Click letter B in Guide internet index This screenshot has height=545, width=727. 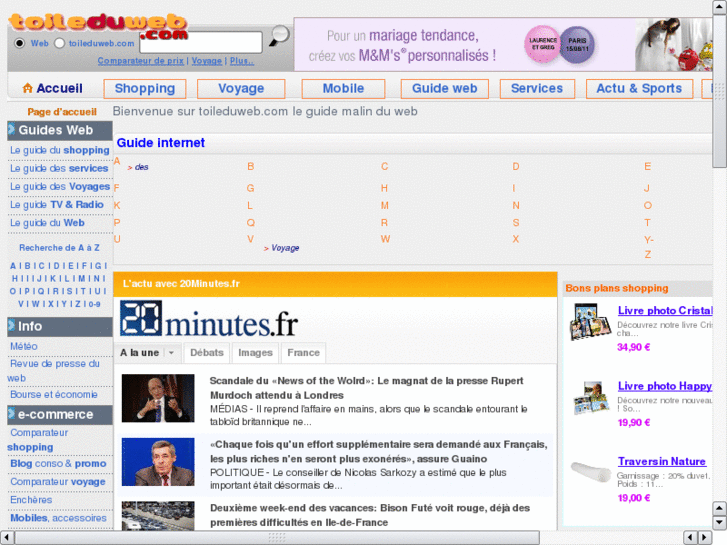250,167
